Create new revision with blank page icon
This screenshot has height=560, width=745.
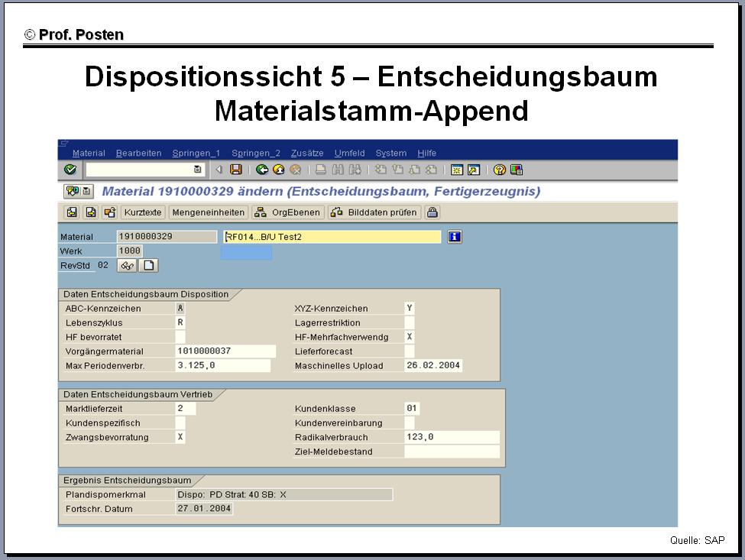149,266
